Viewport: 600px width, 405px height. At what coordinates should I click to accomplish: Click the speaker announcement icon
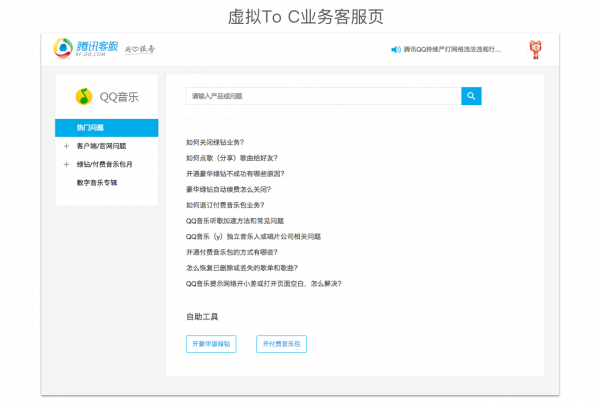(x=396, y=49)
